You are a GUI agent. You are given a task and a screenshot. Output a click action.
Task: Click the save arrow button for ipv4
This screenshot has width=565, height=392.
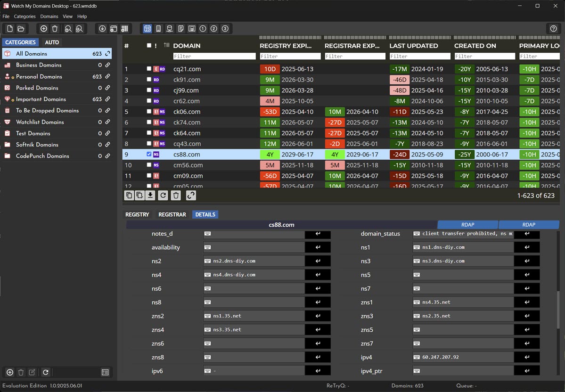(527, 357)
